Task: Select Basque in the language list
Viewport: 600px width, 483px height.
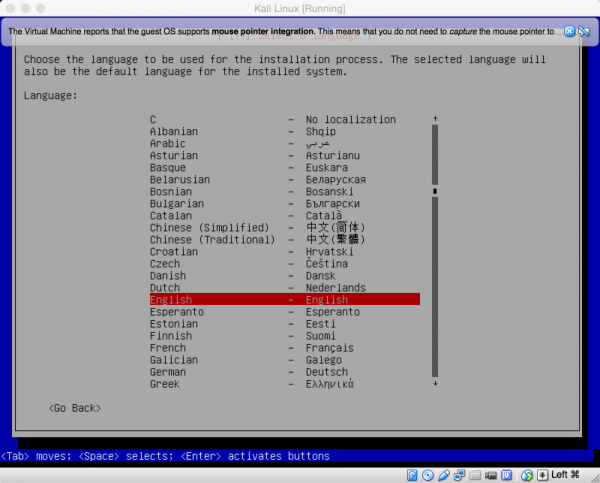Action: [285, 168]
